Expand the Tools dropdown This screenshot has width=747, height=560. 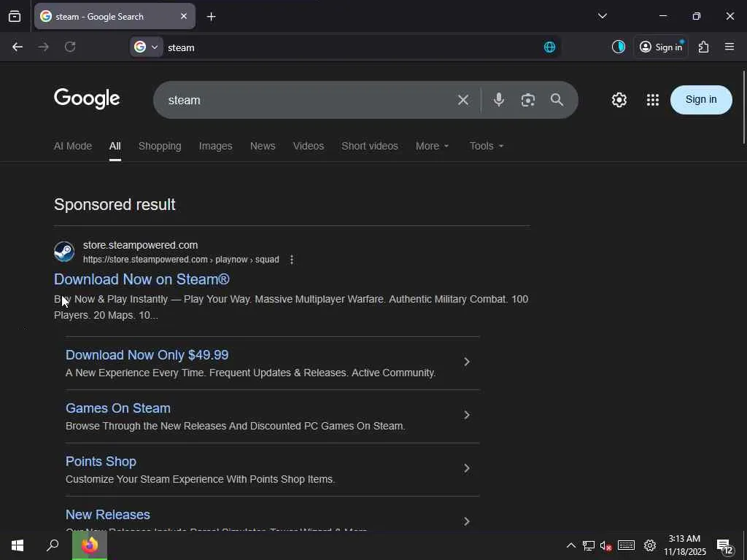coord(487,146)
